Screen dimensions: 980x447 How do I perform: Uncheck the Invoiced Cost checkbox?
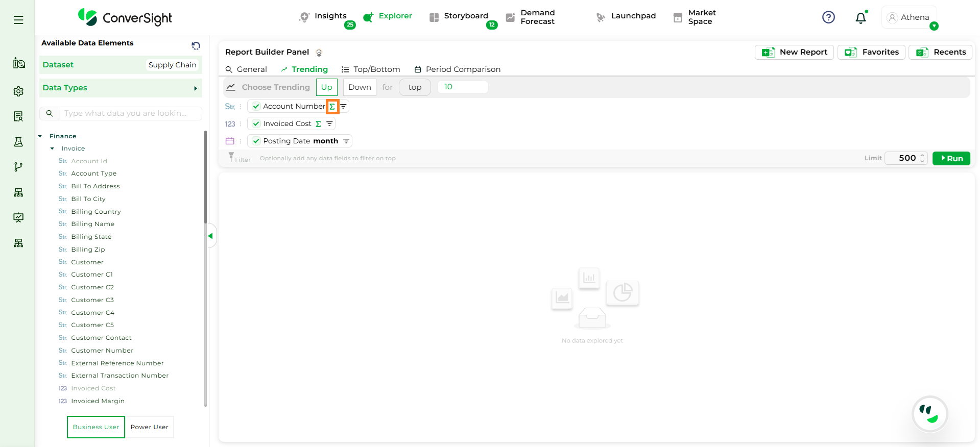point(256,124)
